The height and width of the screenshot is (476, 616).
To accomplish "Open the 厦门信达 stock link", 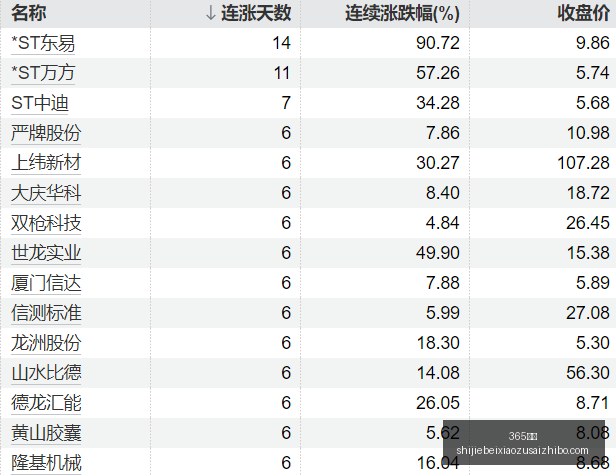I will (46, 283).
